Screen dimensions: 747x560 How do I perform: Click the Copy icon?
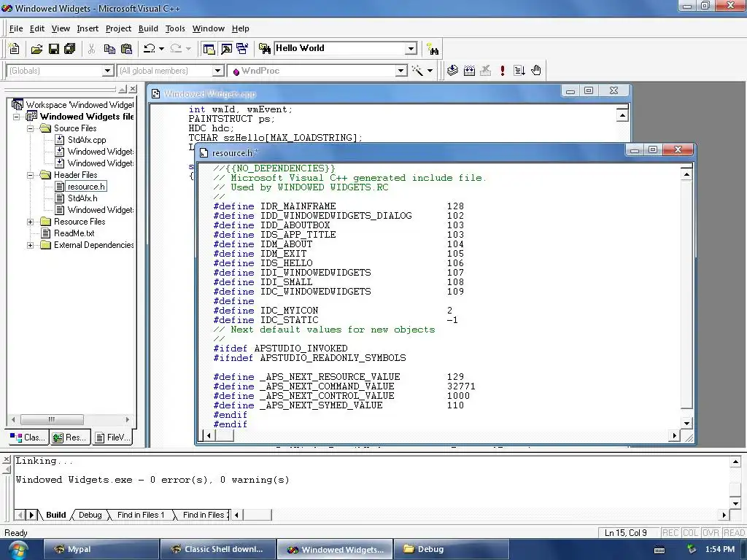pos(109,49)
